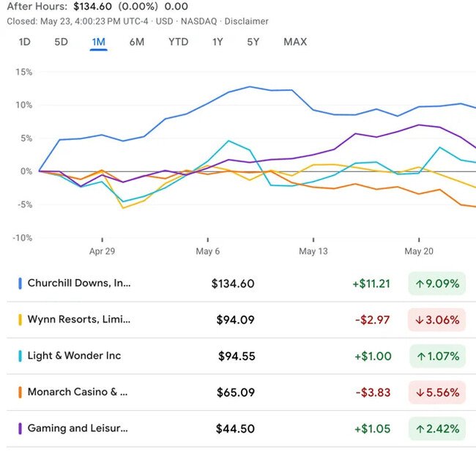476x454 pixels.
Task: Switch to the 5D range tab
Action: [x=61, y=42]
